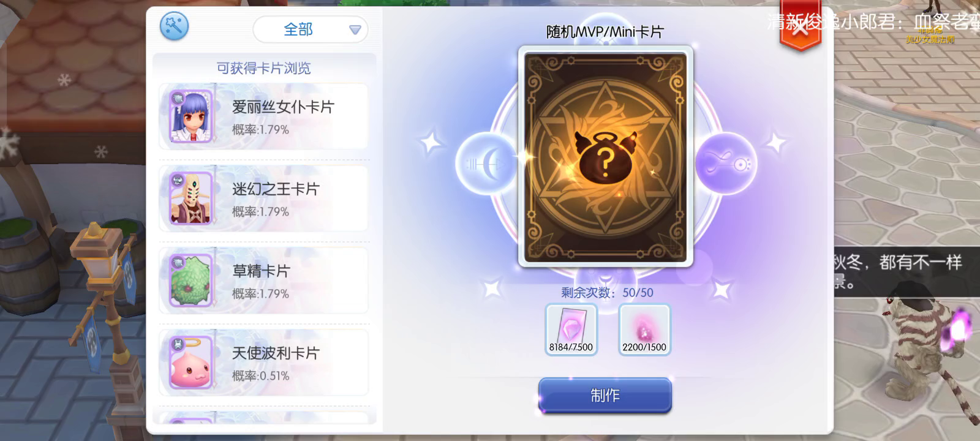
Task: Open the 全部 filter dropdown
Action: pyautogui.click(x=310, y=29)
